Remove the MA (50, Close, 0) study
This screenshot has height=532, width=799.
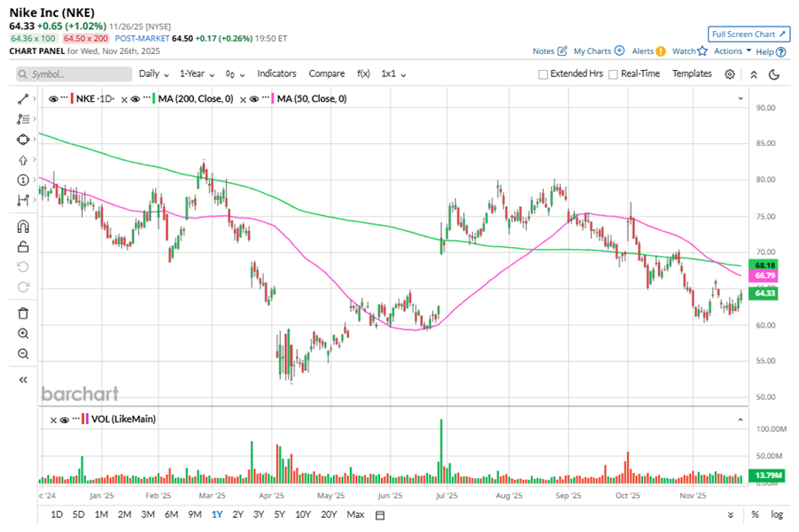(243, 100)
